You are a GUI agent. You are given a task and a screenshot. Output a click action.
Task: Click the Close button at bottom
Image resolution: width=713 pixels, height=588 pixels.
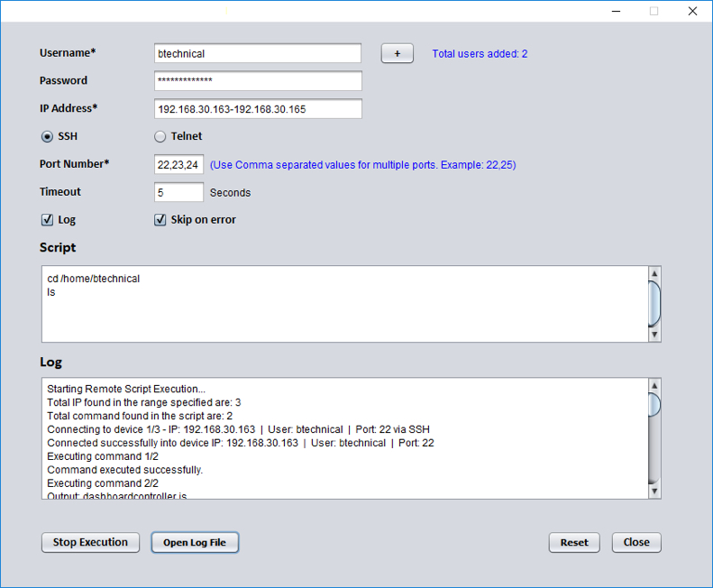[x=636, y=542]
